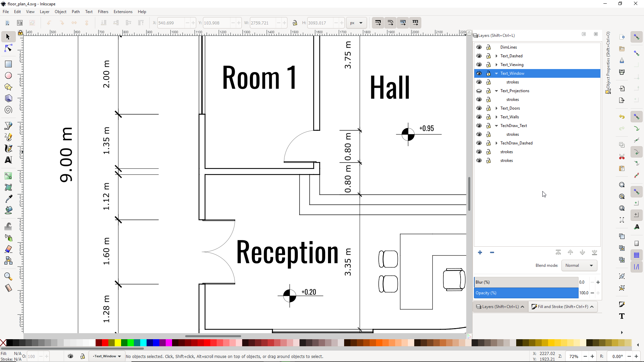Click the red color swatch
The image size is (644, 362).
105,343
